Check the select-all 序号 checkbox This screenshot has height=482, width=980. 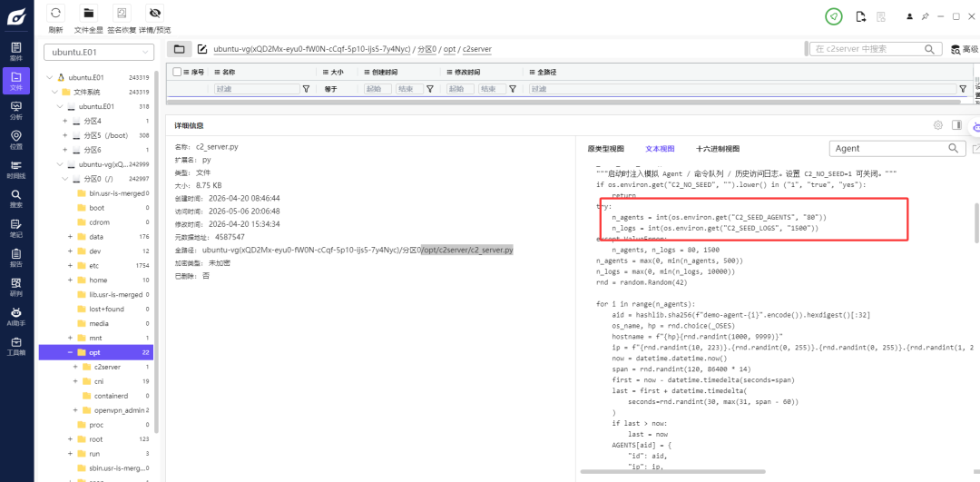click(177, 72)
